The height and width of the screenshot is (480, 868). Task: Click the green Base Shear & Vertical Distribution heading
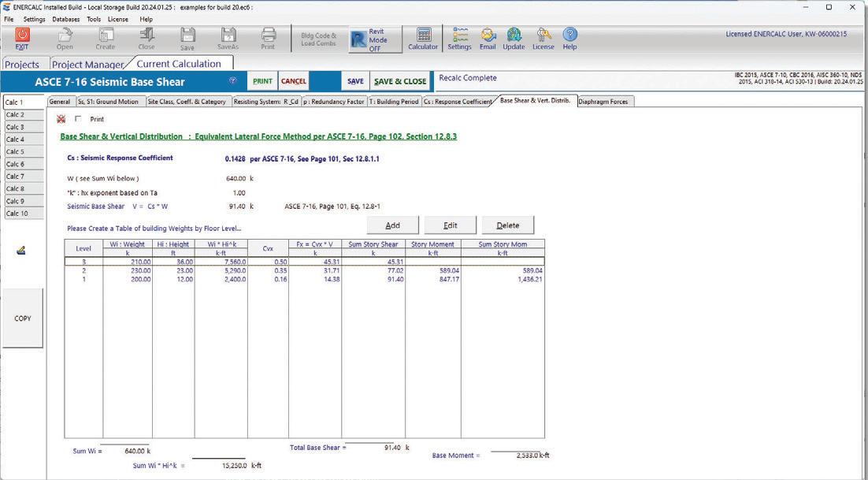click(258, 136)
